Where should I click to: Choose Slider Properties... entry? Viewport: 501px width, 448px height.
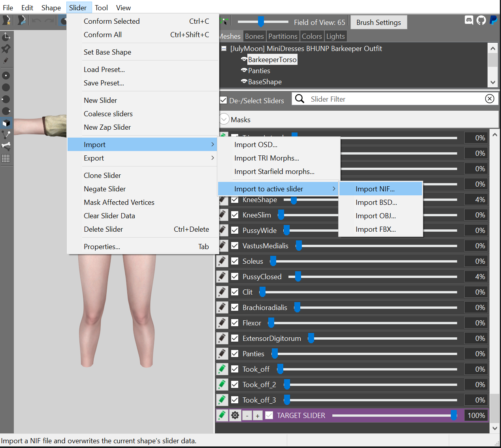143,246
